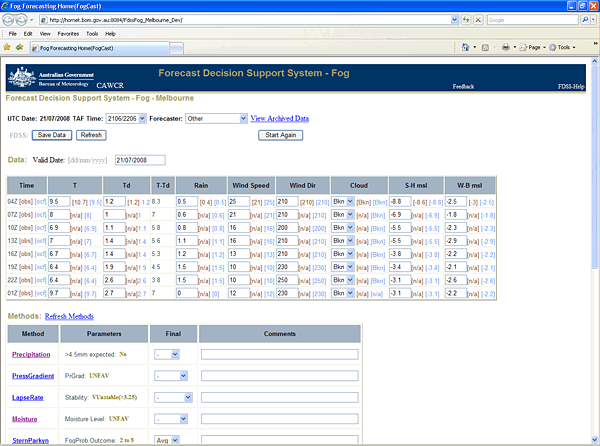Click the RSS feeds icon
The width and height of the screenshot is (600, 446).
(485, 47)
